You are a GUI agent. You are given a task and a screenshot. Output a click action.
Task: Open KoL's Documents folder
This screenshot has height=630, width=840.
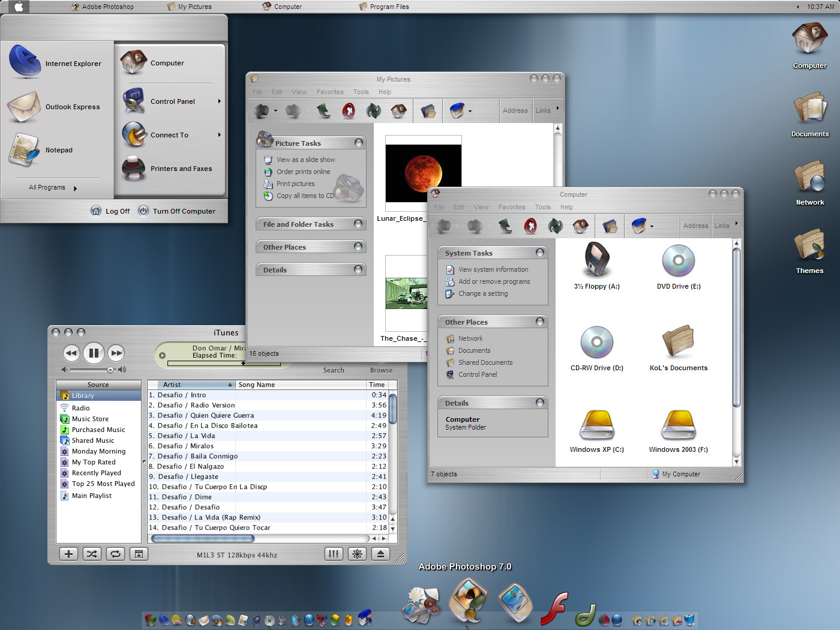[679, 348]
